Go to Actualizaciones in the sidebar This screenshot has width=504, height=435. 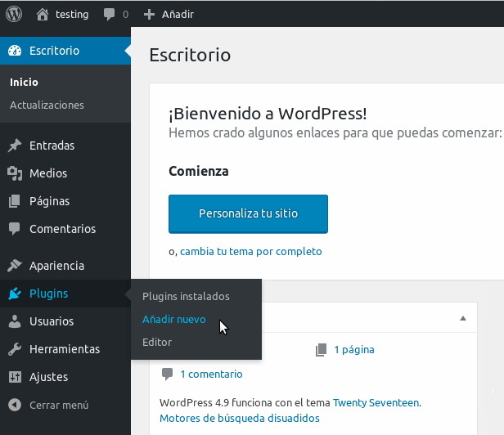tap(47, 105)
